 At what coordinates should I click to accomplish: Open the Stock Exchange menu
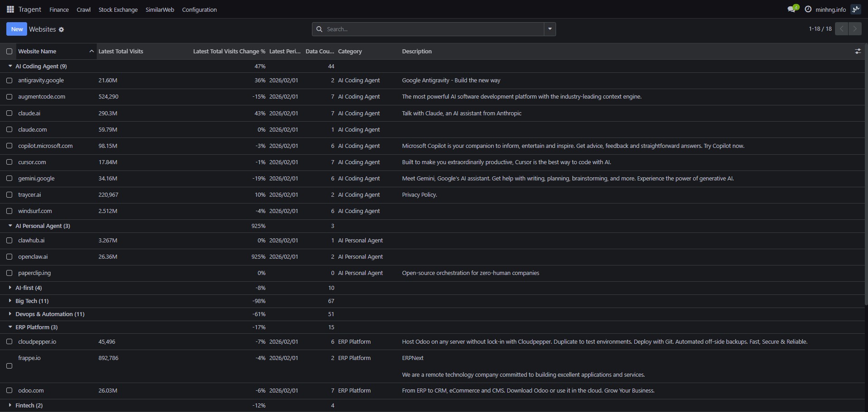(x=118, y=9)
